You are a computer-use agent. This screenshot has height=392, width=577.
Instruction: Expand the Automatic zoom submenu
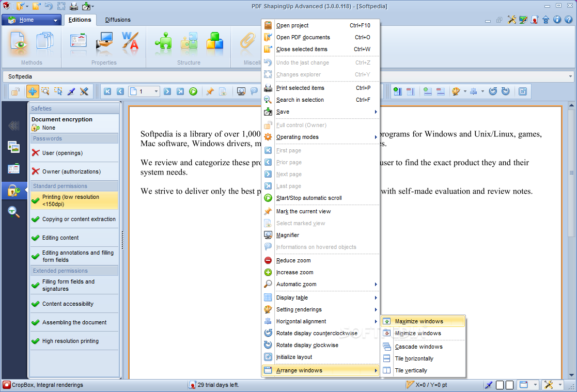coord(321,284)
